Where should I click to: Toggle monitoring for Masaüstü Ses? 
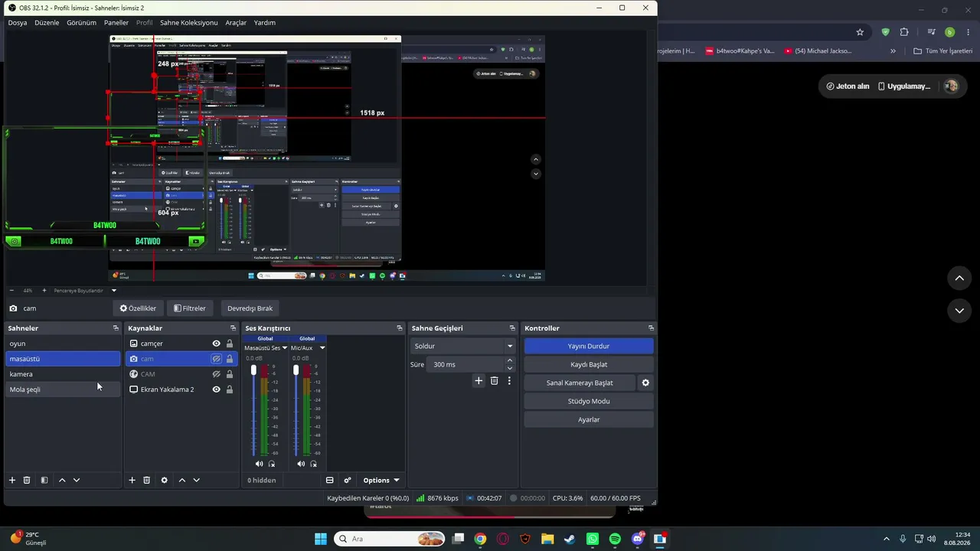coord(272,464)
